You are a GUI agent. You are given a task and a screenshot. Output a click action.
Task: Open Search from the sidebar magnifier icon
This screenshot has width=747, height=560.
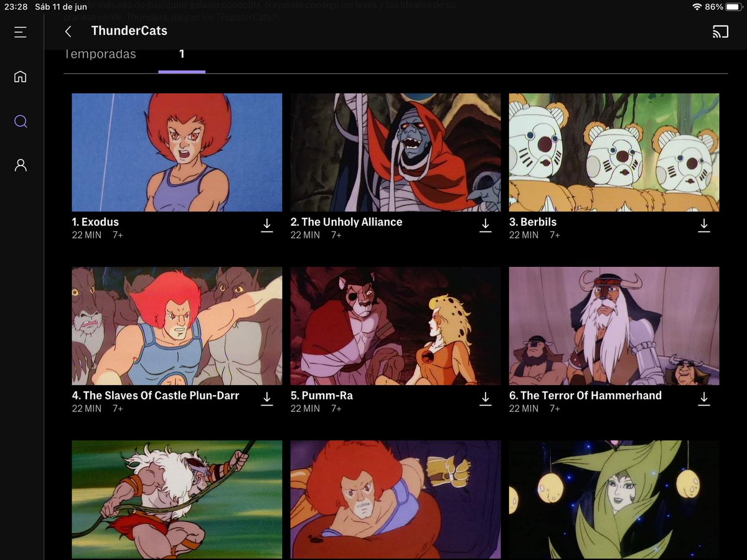(21, 121)
